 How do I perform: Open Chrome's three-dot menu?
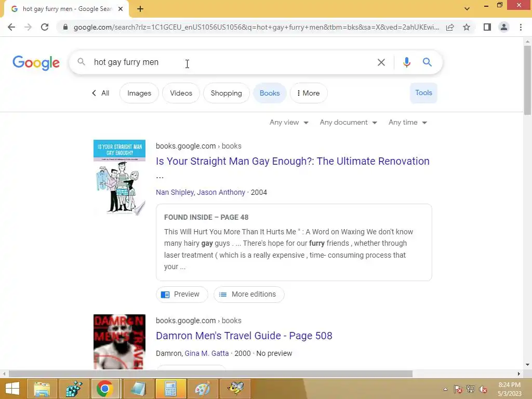pos(521,27)
